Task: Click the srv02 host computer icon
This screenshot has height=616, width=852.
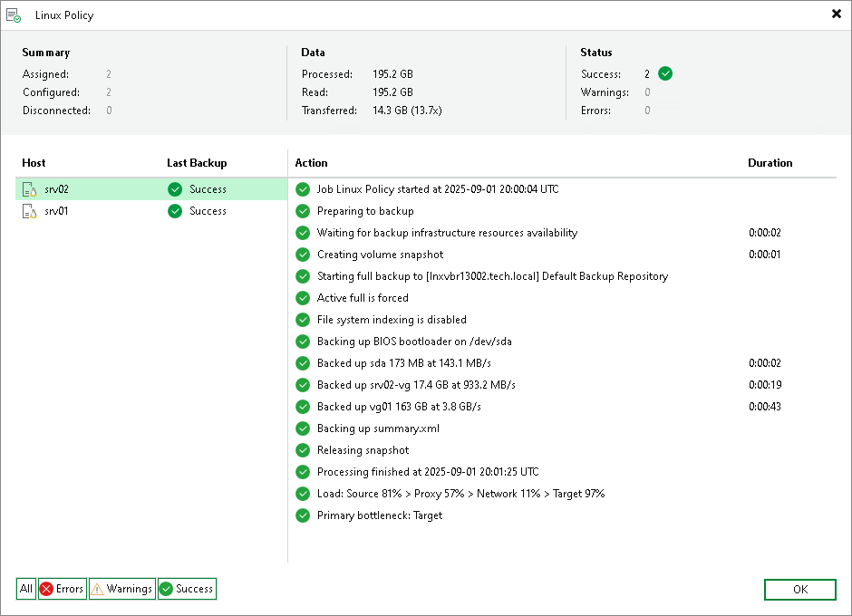Action: (29, 189)
